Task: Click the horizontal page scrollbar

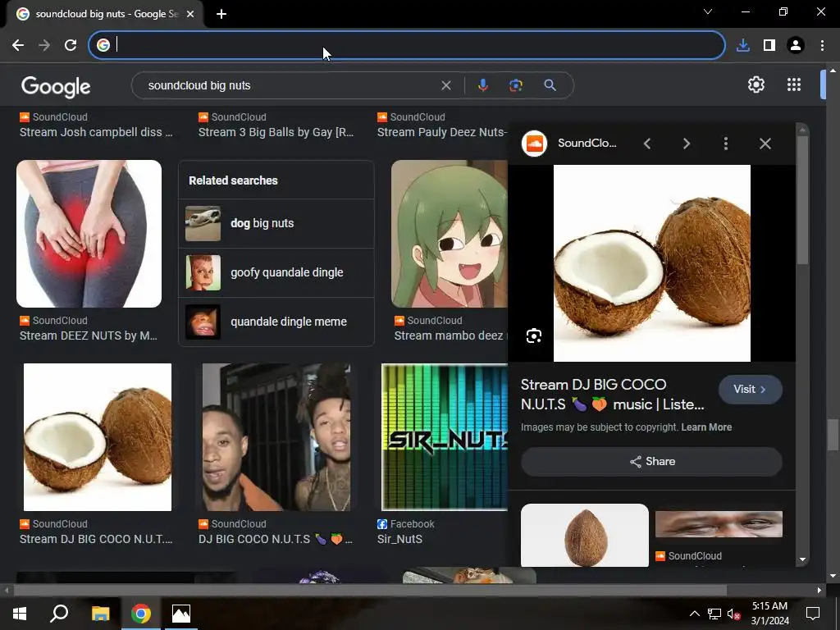Action: [x=370, y=591]
